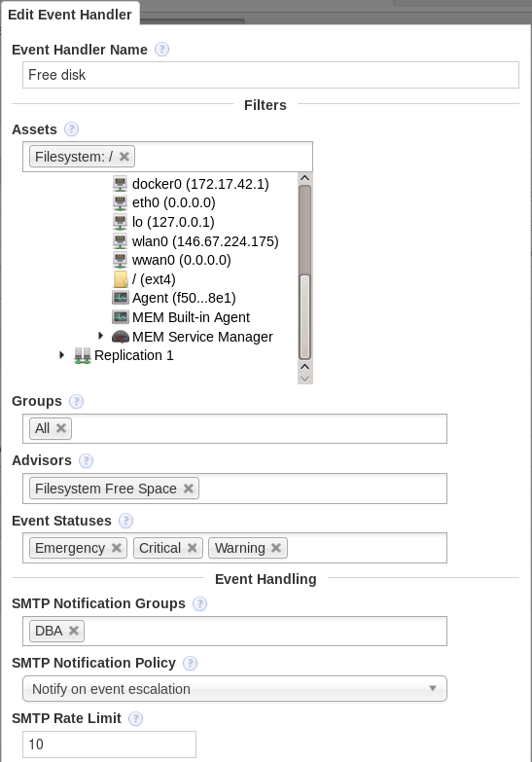The image size is (532, 762).
Task: Click the asset tree vertical scrollbar thumb
Action: [305, 317]
